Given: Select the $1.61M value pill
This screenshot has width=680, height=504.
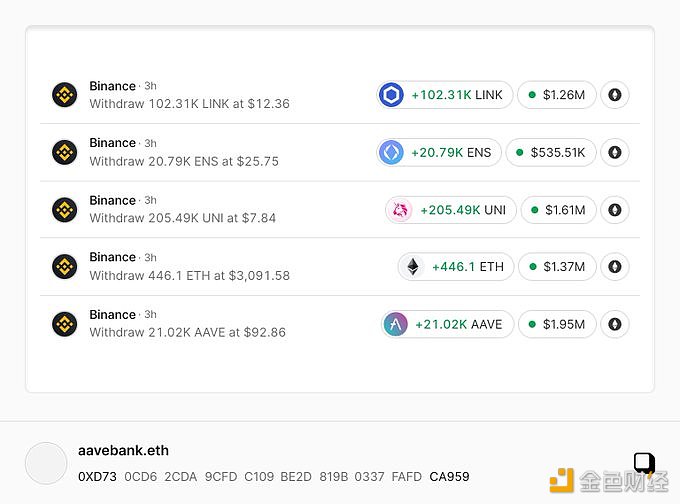Looking at the screenshot, I should pos(559,210).
